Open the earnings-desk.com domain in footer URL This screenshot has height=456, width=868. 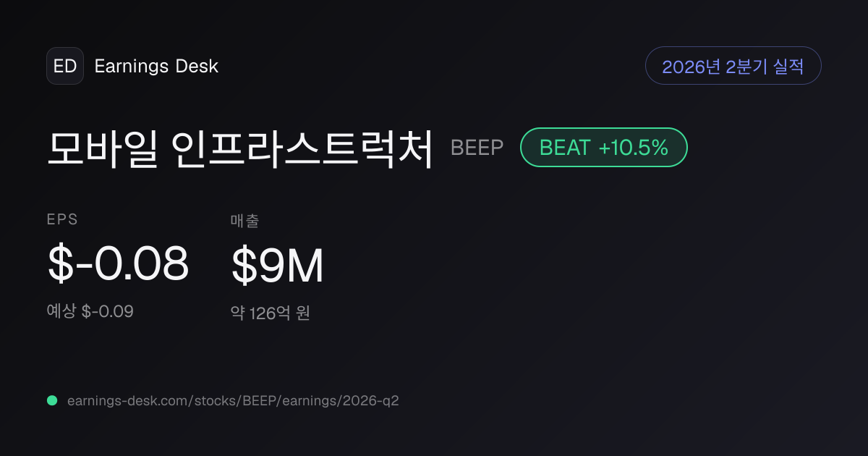(x=126, y=400)
